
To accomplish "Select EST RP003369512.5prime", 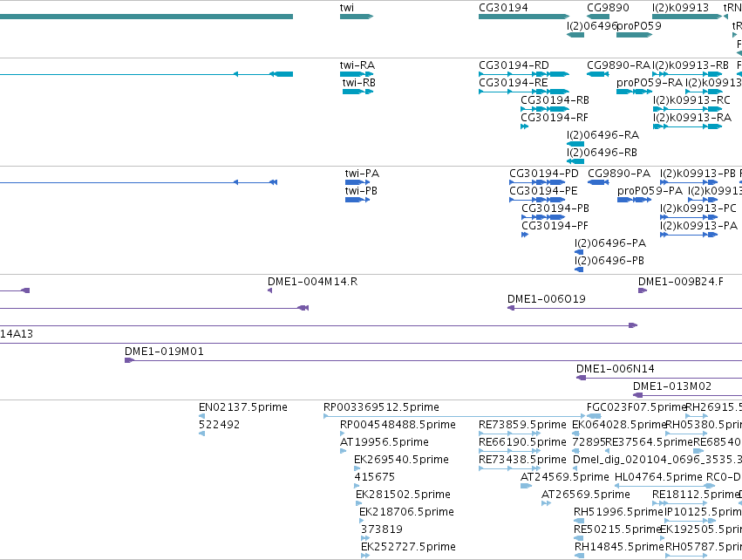I will point(455,417).
